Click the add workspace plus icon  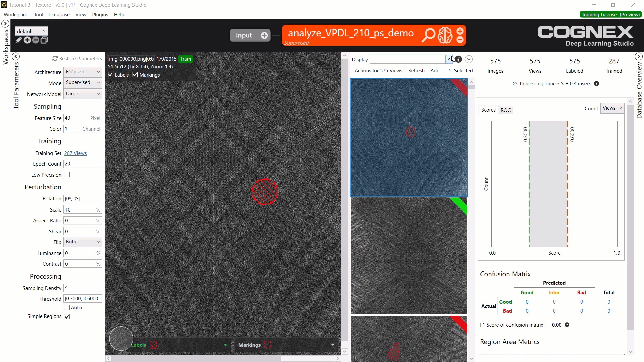(27, 40)
